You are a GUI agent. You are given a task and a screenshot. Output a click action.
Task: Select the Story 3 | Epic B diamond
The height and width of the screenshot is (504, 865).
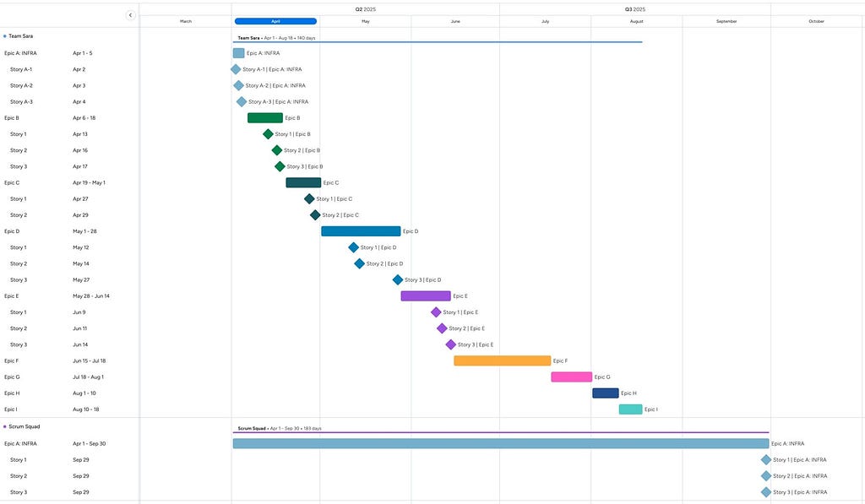(280, 166)
